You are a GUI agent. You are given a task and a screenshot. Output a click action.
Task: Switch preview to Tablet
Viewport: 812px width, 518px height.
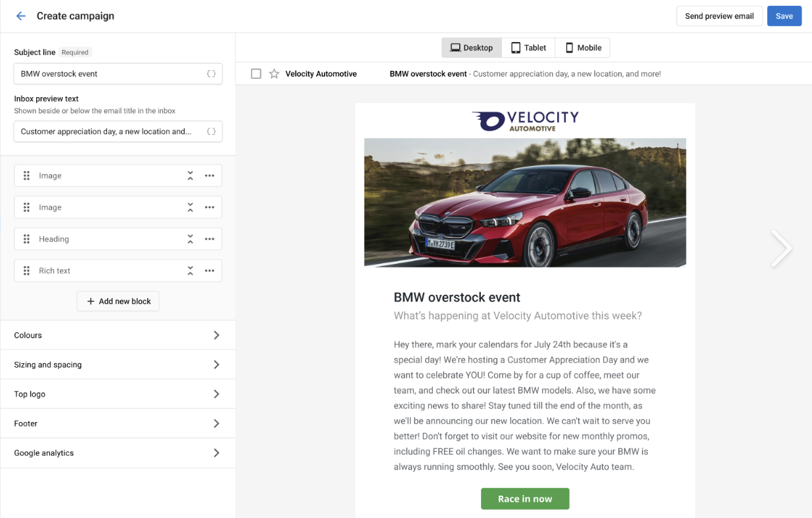coord(528,47)
